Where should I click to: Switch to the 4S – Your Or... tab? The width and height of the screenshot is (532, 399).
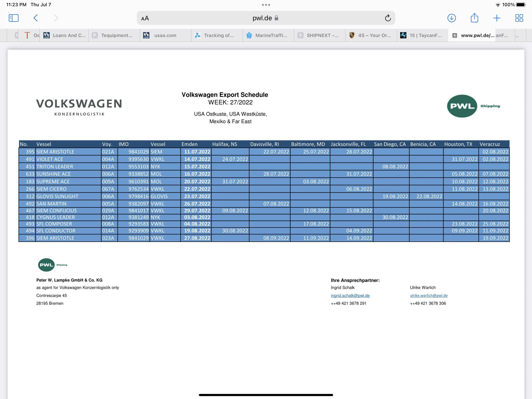371,35
